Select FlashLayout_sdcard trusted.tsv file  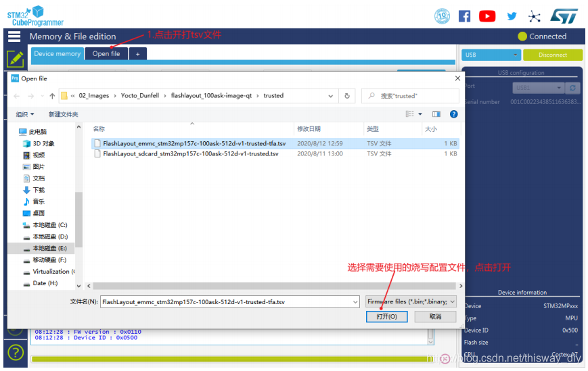point(275,154)
